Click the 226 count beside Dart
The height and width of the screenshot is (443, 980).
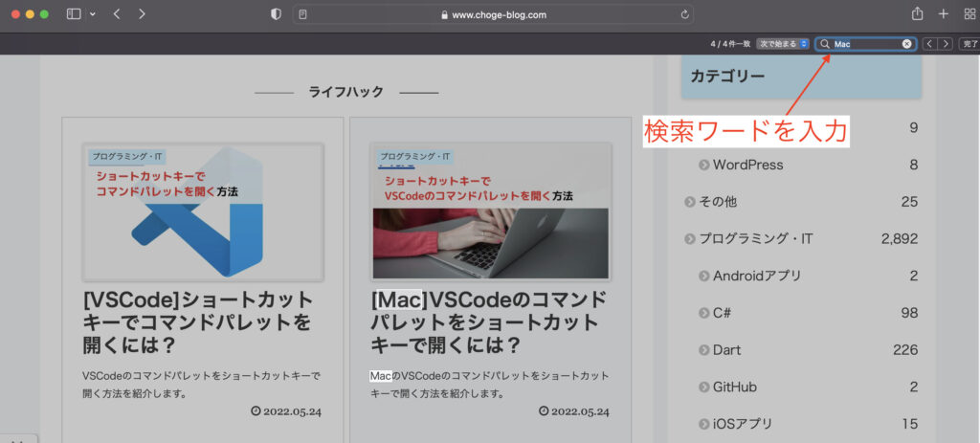[905, 350]
